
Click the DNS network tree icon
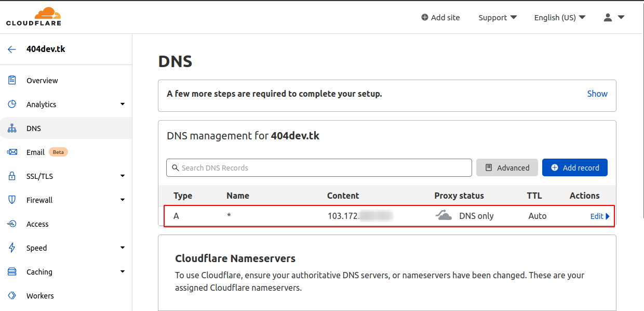click(x=12, y=128)
